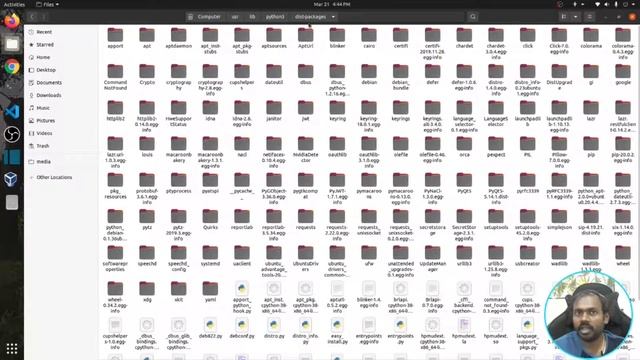Open VirtualBox from the dock
The height and width of the screenshot is (360, 640).
click(12, 179)
